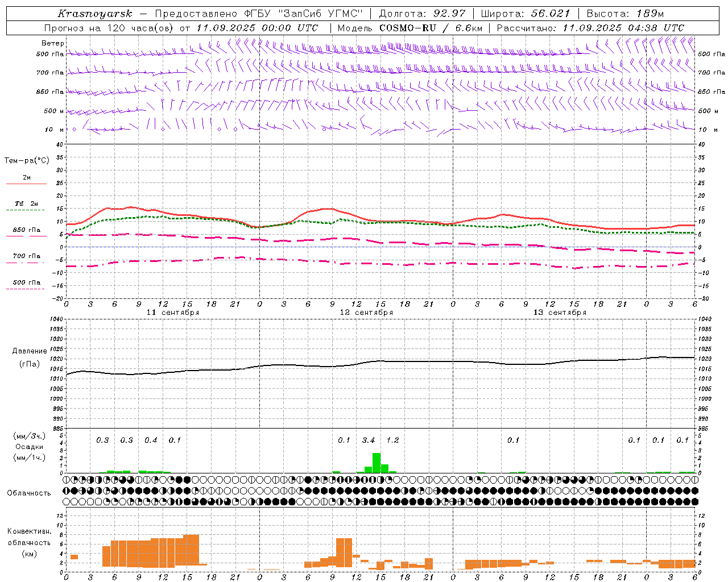Screen dimensions: 728x582
Task: Click the "11 сентября" date label
Action: coord(173,313)
